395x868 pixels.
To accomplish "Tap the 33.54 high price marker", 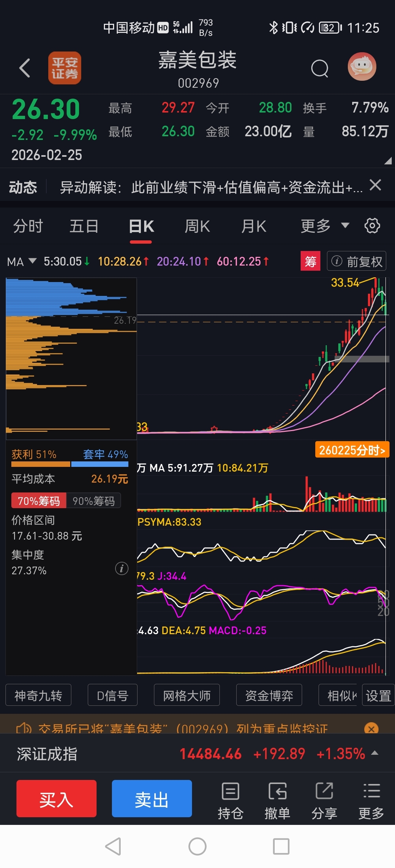I will [345, 282].
